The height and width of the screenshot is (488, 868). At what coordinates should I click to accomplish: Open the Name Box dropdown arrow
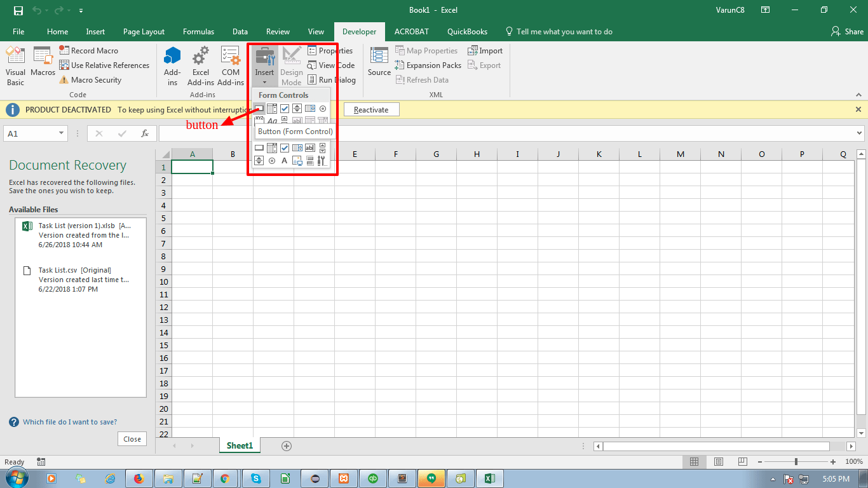tap(62, 133)
